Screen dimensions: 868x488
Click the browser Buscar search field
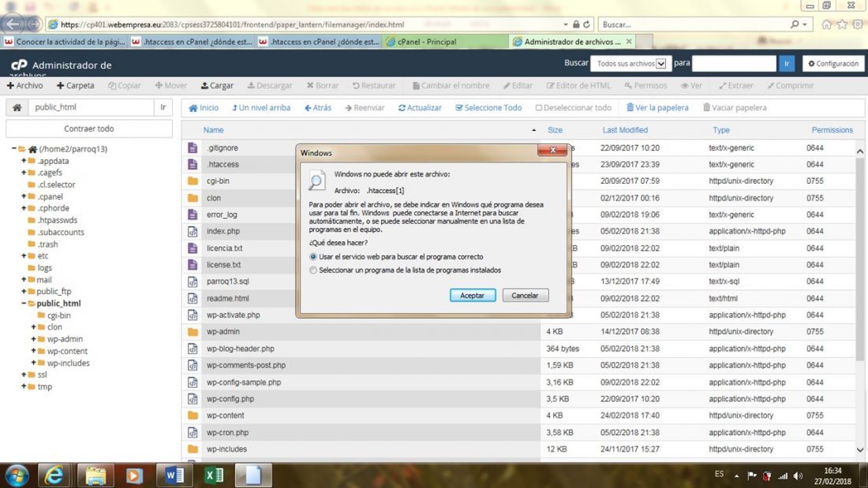tap(694, 24)
